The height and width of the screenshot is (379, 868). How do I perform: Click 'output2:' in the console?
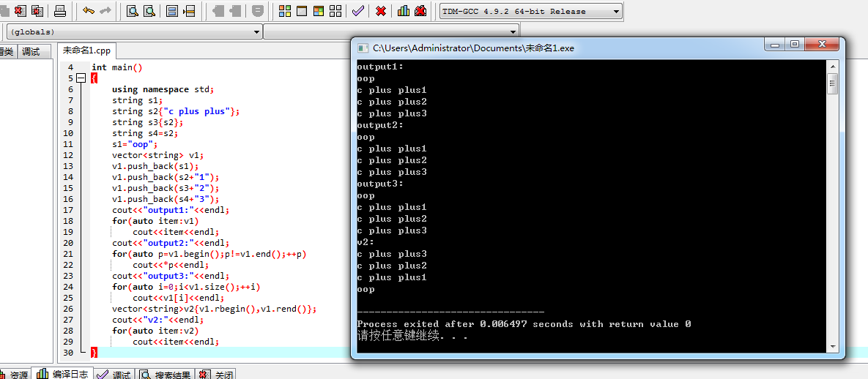[x=380, y=126]
